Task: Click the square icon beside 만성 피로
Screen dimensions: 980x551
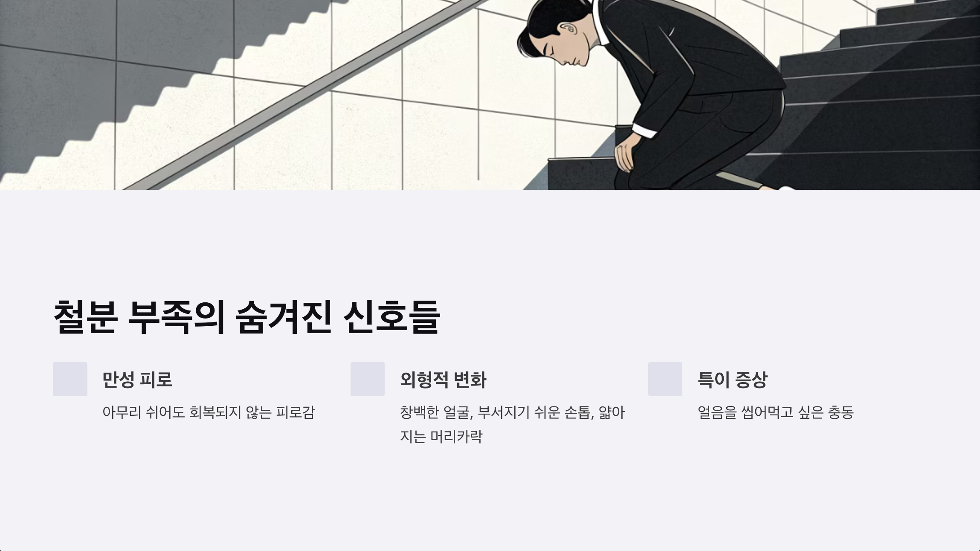Action: point(70,379)
